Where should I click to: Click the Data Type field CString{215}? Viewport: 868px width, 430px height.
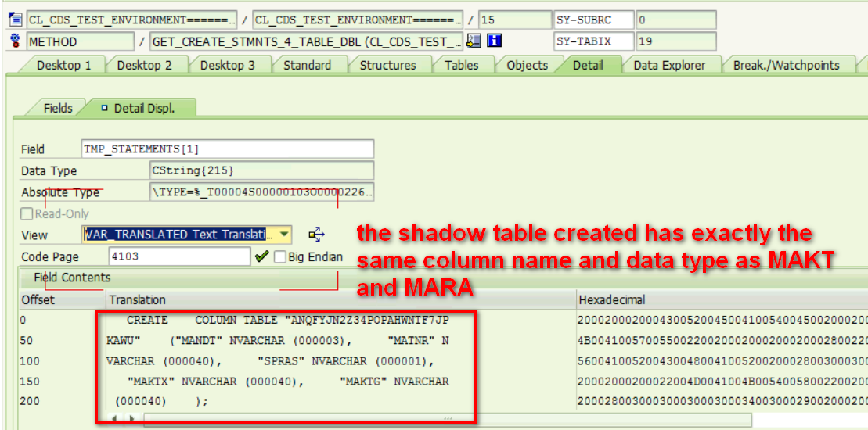point(262,170)
